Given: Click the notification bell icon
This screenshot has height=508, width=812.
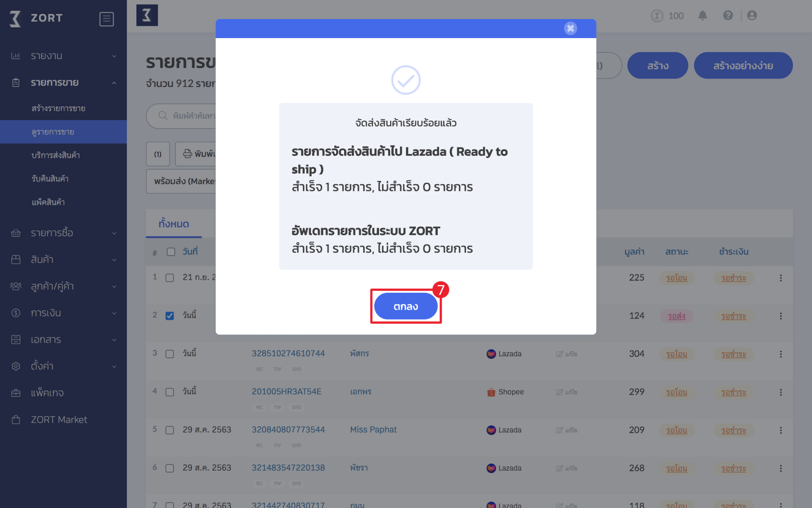Looking at the screenshot, I should click(703, 15).
